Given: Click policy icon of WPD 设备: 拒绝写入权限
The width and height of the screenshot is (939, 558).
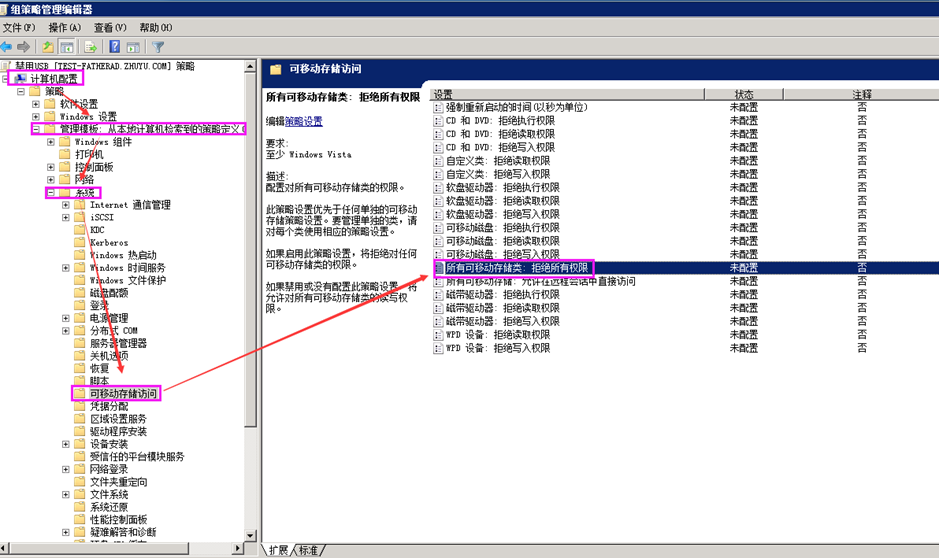Looking at the screenshot, I should pyautogui.click(x=438, y=348).
